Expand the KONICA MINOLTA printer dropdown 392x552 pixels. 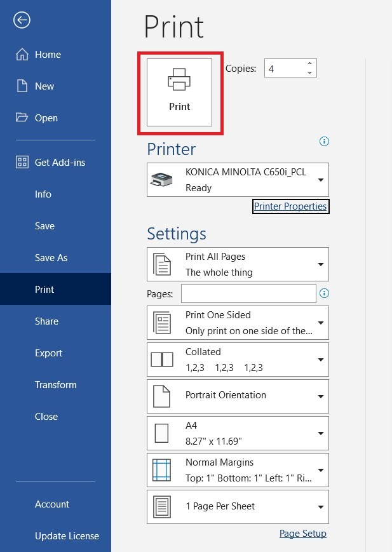(238, 180)
